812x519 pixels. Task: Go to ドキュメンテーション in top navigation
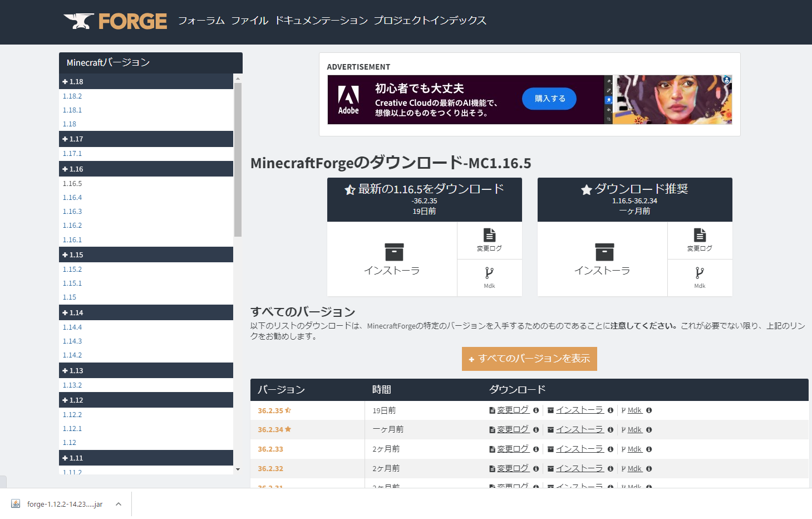pyautogui.click(x=321, y=21)
